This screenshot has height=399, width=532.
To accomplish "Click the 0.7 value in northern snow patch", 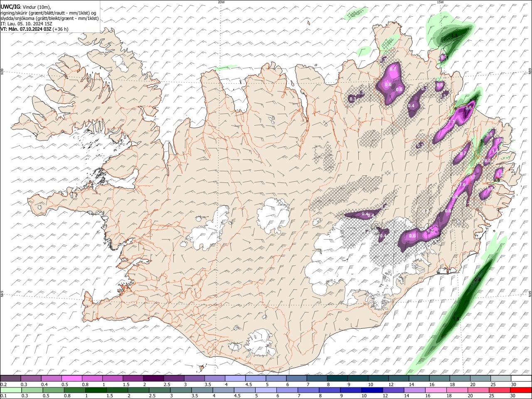I will (x=393, y=69).
